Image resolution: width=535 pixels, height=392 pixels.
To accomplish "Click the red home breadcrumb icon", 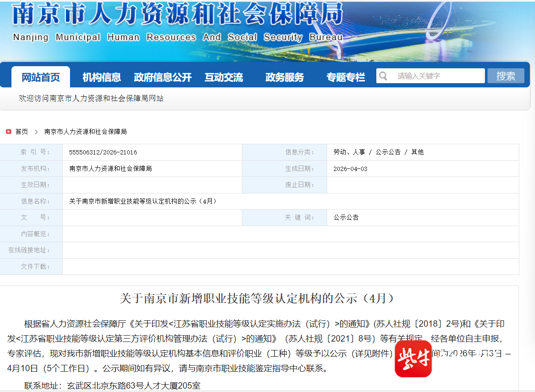I will tap(8, 132).
